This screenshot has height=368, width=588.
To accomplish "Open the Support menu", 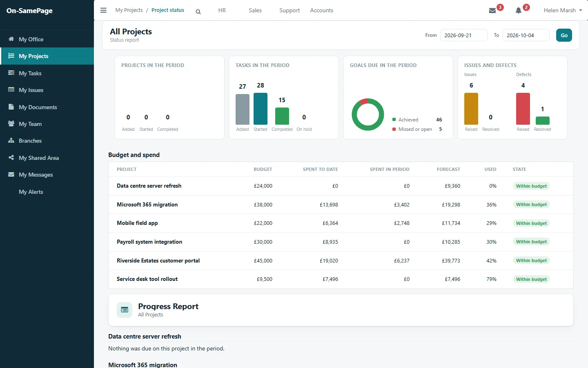I will (x=290, y=10).
